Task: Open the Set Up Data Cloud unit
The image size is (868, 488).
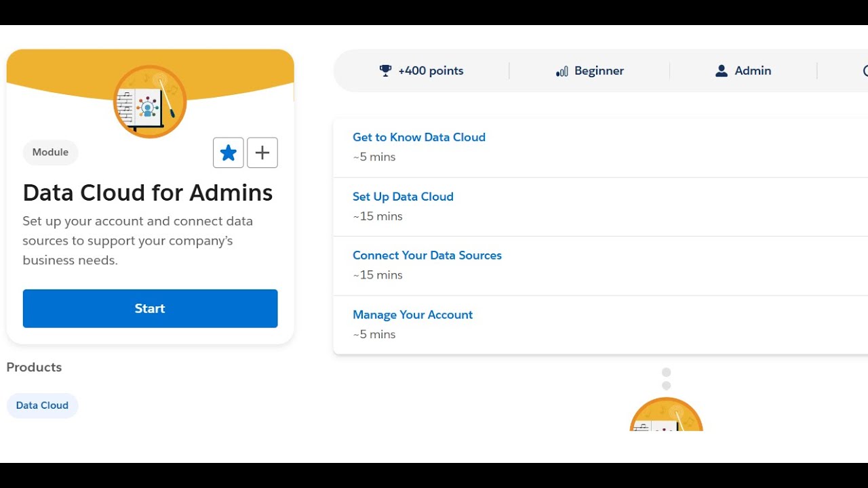Action: click(403, 197)
